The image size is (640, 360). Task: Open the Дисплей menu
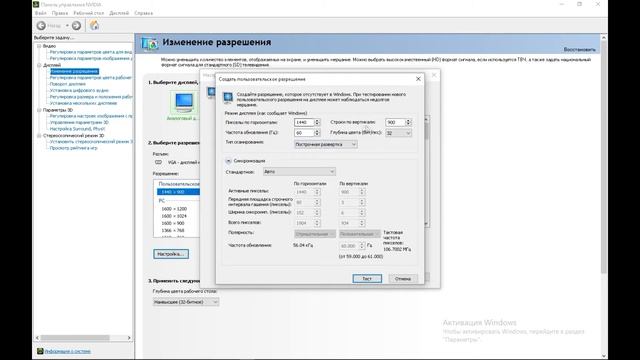coord(119,13)
